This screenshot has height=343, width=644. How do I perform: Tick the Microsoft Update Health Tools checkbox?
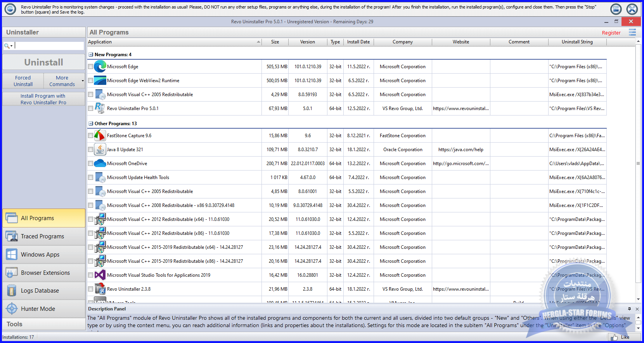(91, 178)
